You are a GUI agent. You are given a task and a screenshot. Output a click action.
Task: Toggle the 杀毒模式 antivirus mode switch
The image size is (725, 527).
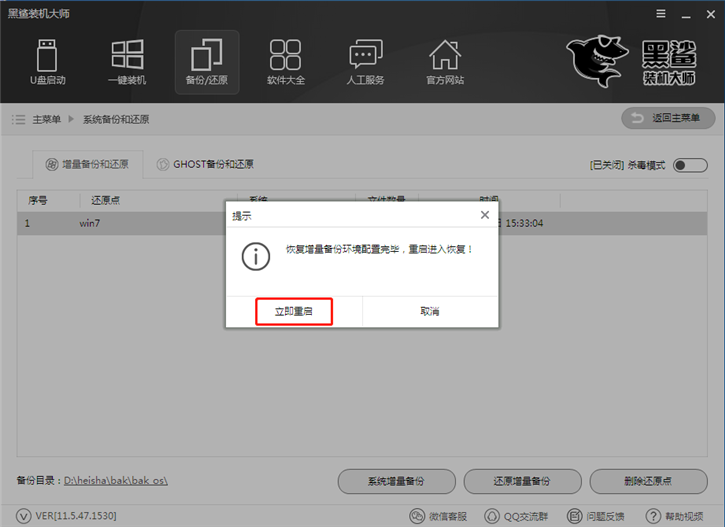[690, 165]
